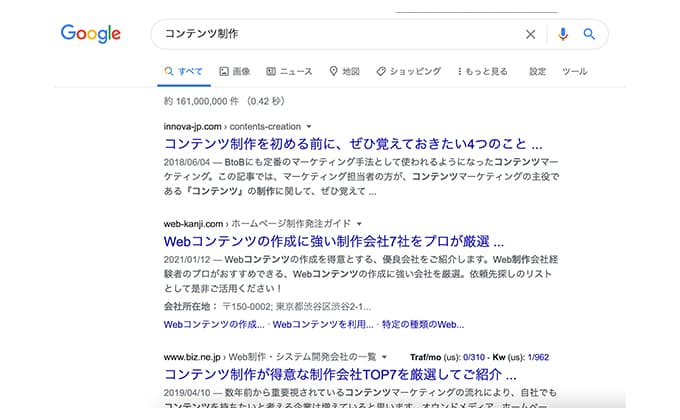Image resolution: width=680 pixels, height=420 pixels.
Task: Open Webコンテンツの作成に強い制作会社7社 result link
Action: coord(333,241)
